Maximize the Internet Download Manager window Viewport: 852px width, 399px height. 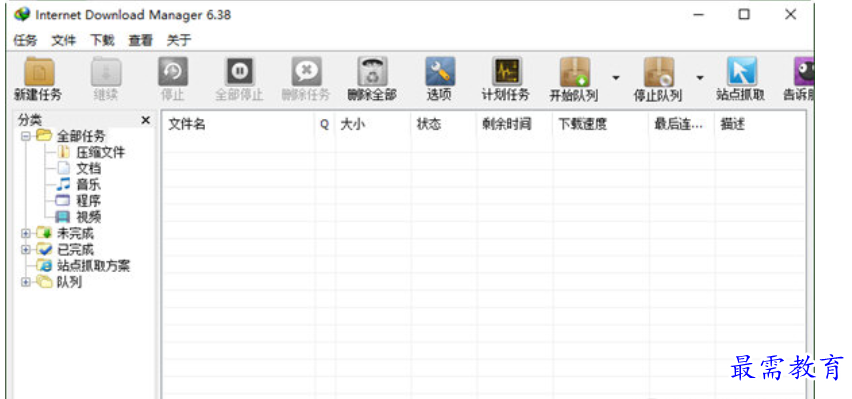[744, 15]
